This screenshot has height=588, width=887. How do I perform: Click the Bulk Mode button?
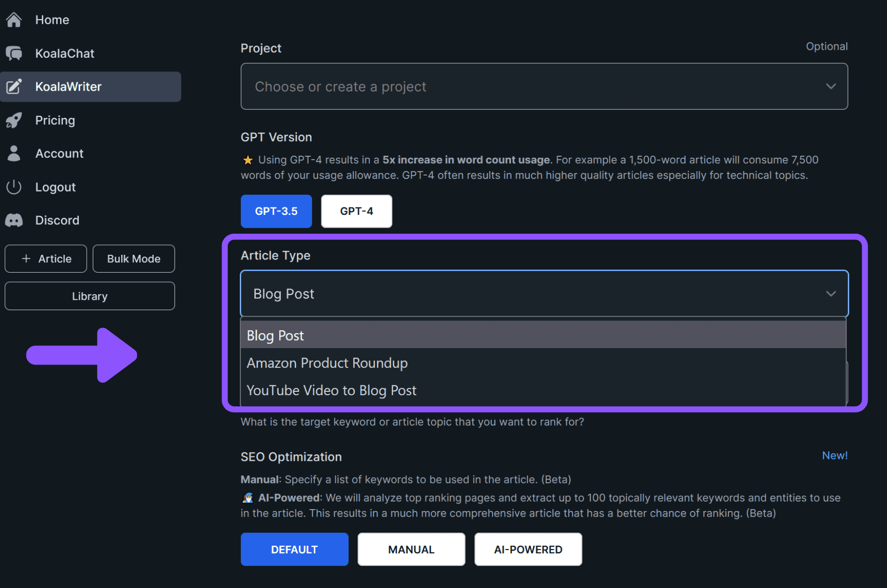point(134,259)
